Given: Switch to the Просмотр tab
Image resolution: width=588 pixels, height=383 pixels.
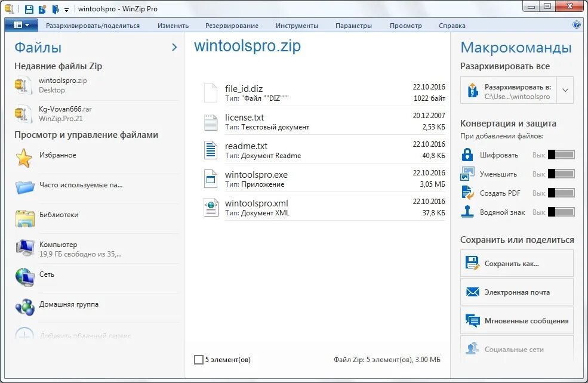Looking at the screenshot, I should [406, 26].
